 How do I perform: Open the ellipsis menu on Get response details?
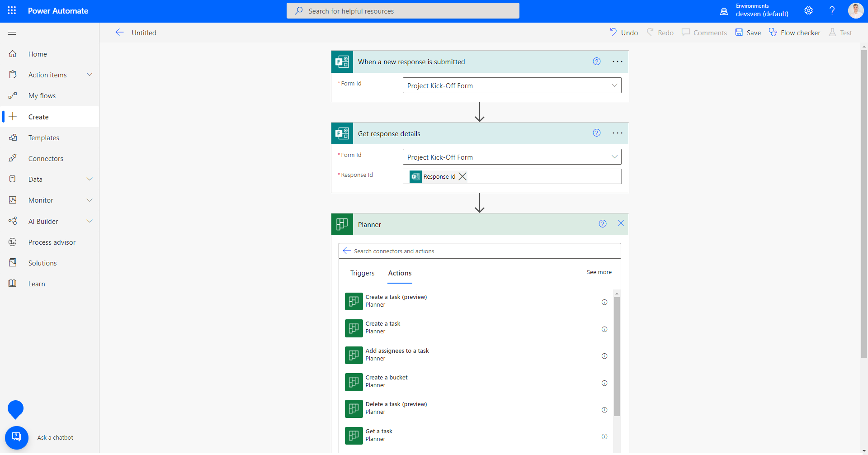[x=618, y=133]
